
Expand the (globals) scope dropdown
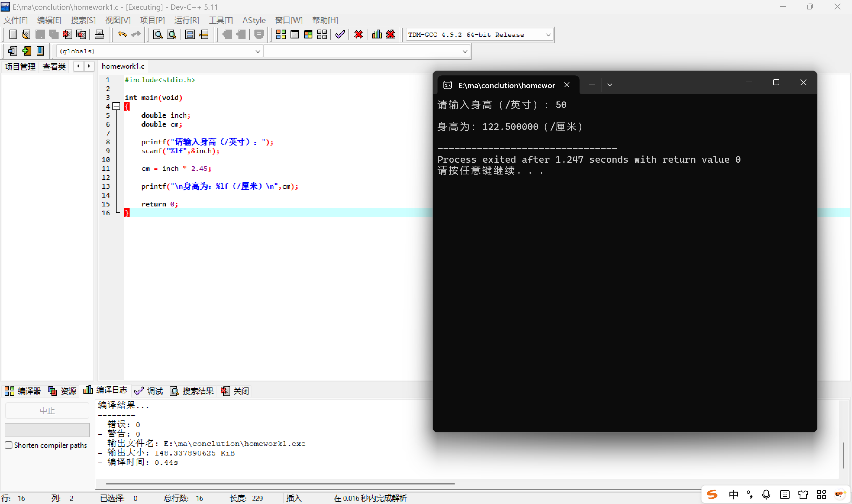click(258, 51)
